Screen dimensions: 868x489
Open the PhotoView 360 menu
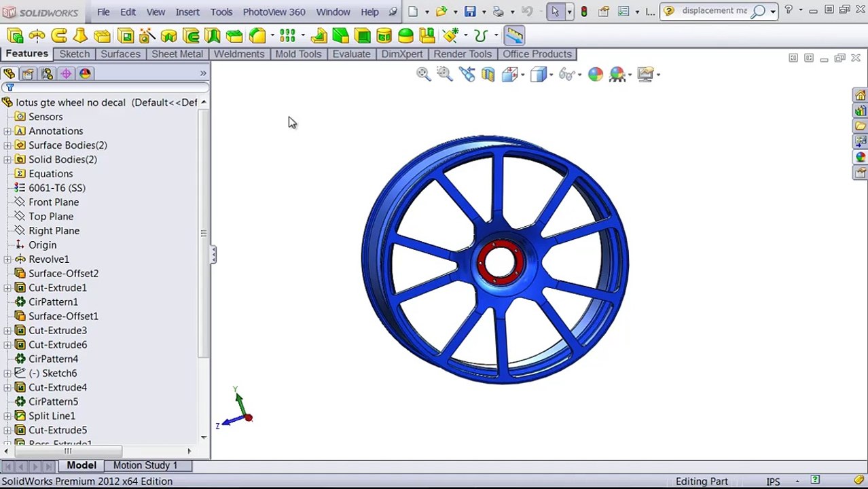[x=274, y=12]
